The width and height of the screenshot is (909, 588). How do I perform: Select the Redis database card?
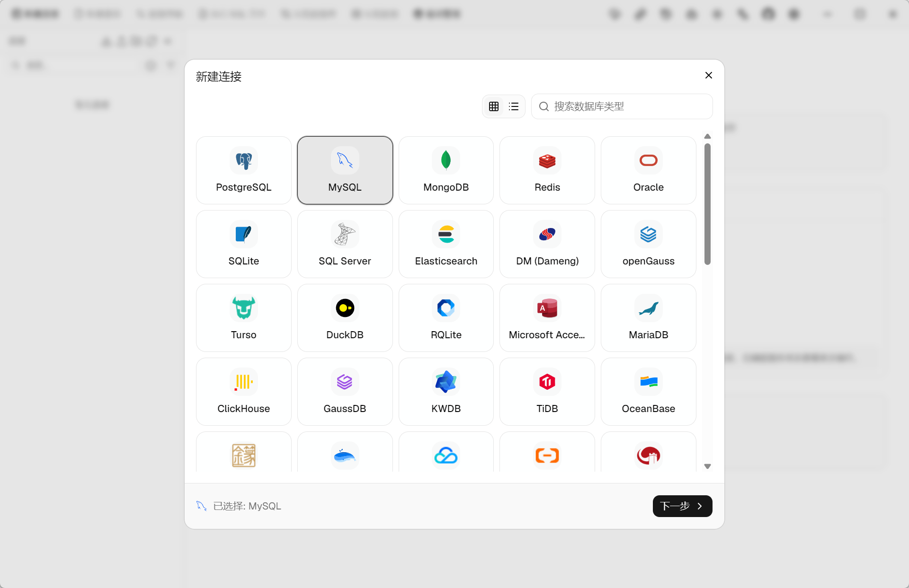pos(547,170)
